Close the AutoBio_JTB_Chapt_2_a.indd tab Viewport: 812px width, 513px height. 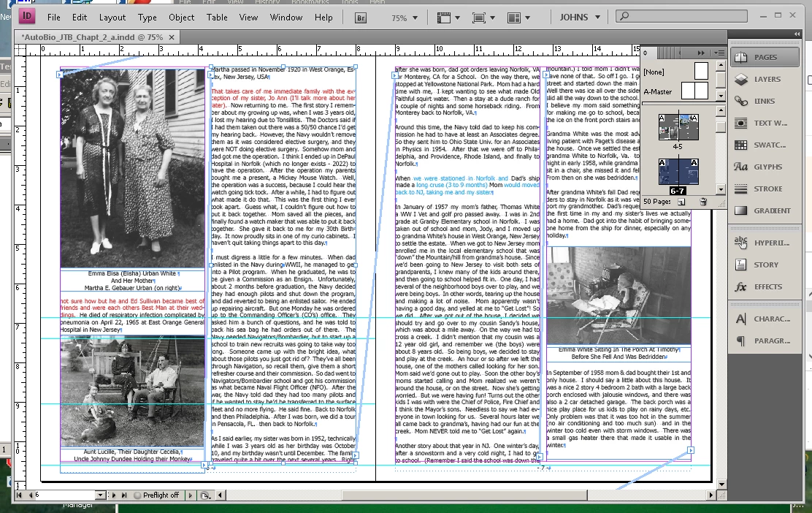pos(172,37)
